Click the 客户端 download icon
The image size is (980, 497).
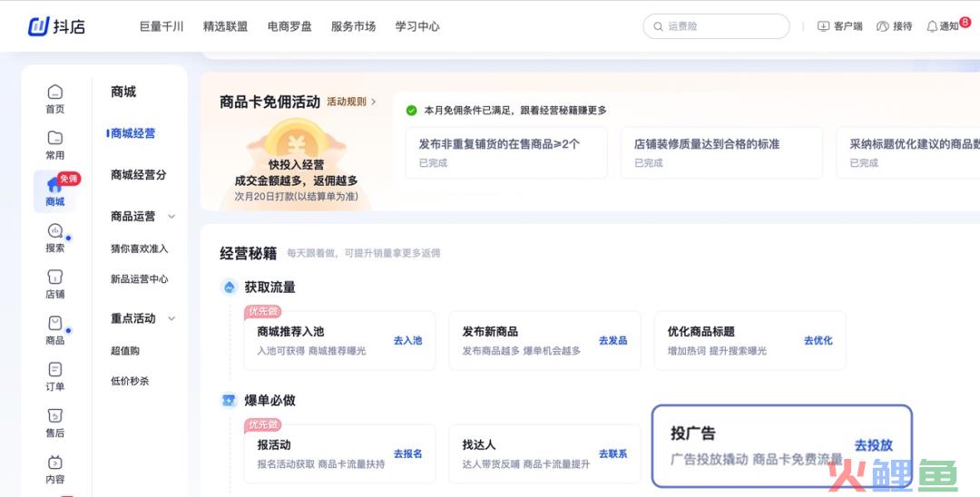[x=823, y=26]
